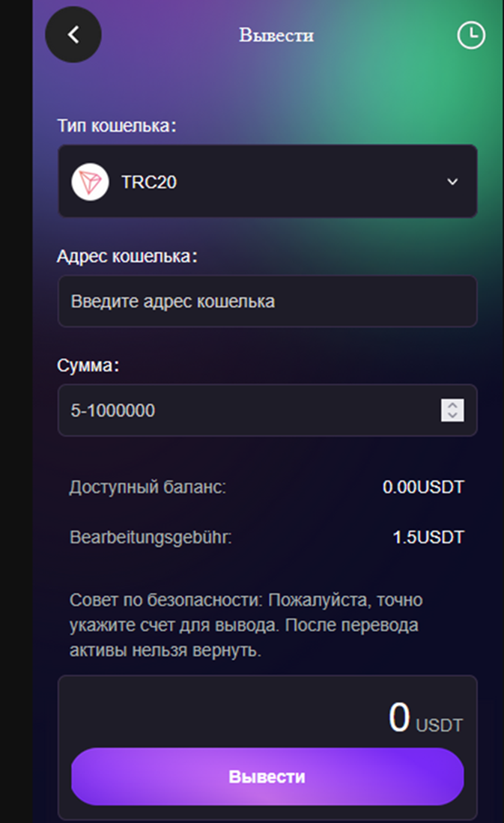Screen dimensions: 504x823
Task: Expand wallet type chevron arrow
Action: (x=452, y=182)
